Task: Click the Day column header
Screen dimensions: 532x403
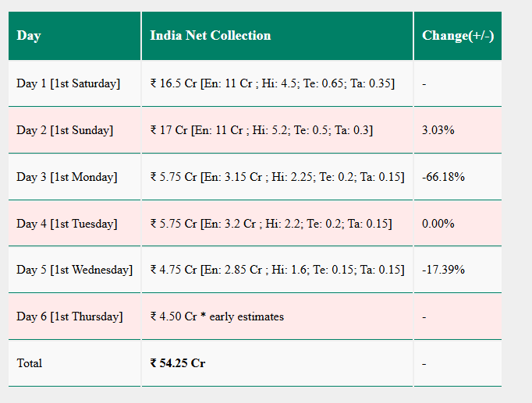Action: point(74,36)
